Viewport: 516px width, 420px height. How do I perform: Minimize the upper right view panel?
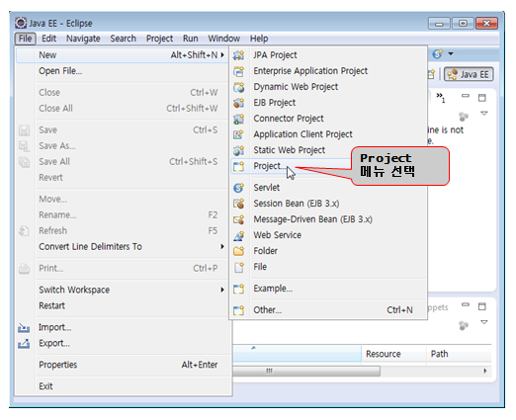coord(466,96)
